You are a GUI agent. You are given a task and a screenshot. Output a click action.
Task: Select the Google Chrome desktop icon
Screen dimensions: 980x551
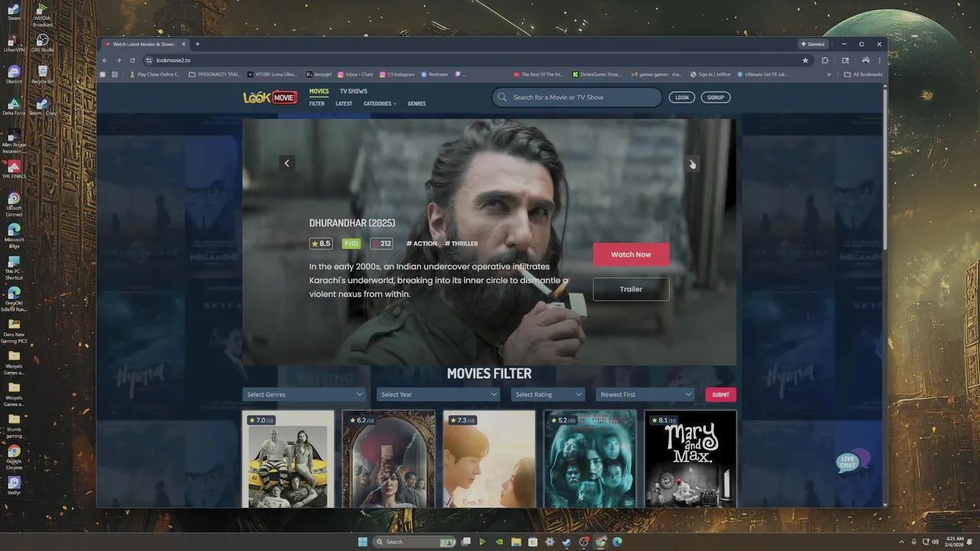tap(14, 457)
